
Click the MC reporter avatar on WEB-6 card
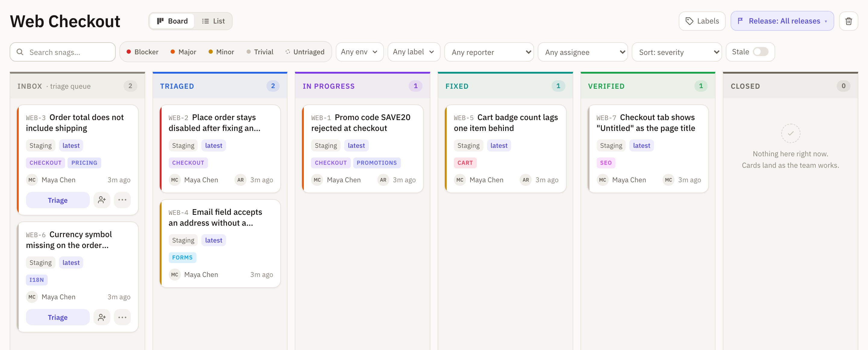(x=32, y=297)
